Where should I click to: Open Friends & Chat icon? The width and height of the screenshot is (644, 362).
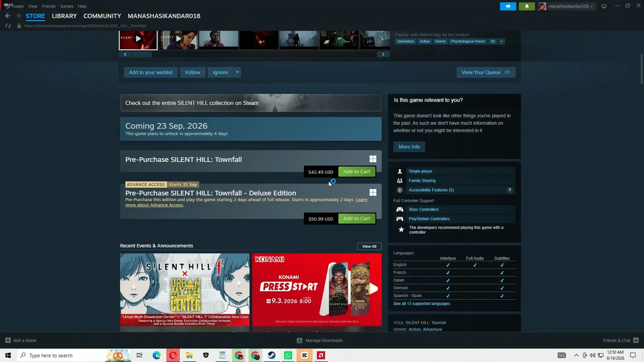(636, 340)
